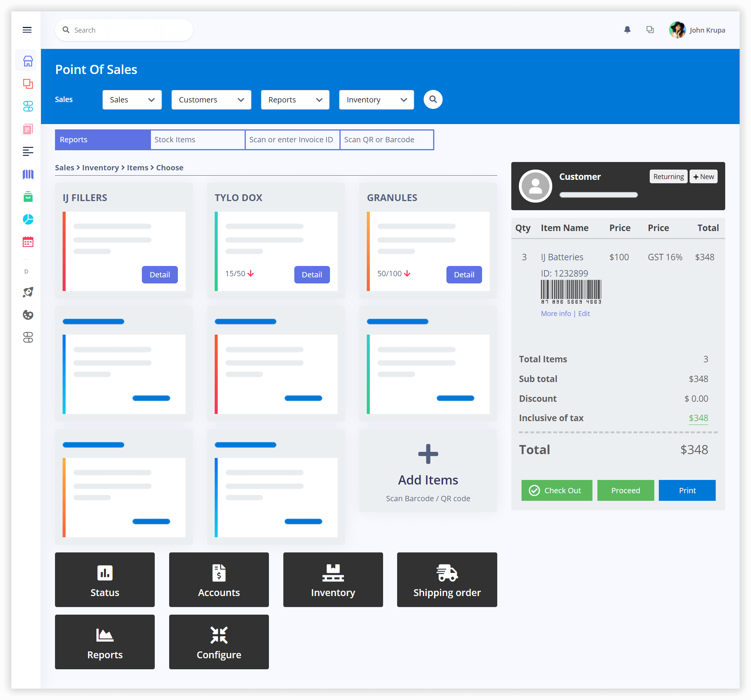Select the Reports tab
Image resolution: width=751 pixels, height=700 pixels.
tap(72, 139)
